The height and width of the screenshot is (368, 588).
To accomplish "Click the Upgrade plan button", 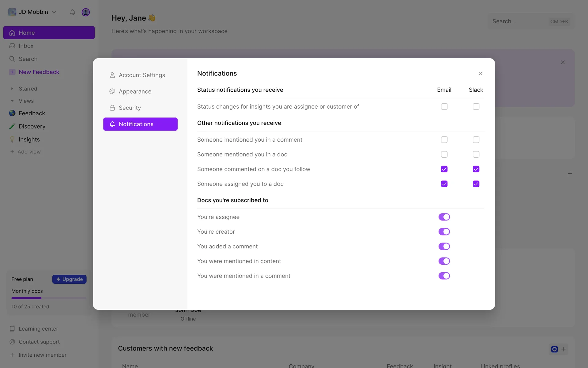I will click(70, 279).
